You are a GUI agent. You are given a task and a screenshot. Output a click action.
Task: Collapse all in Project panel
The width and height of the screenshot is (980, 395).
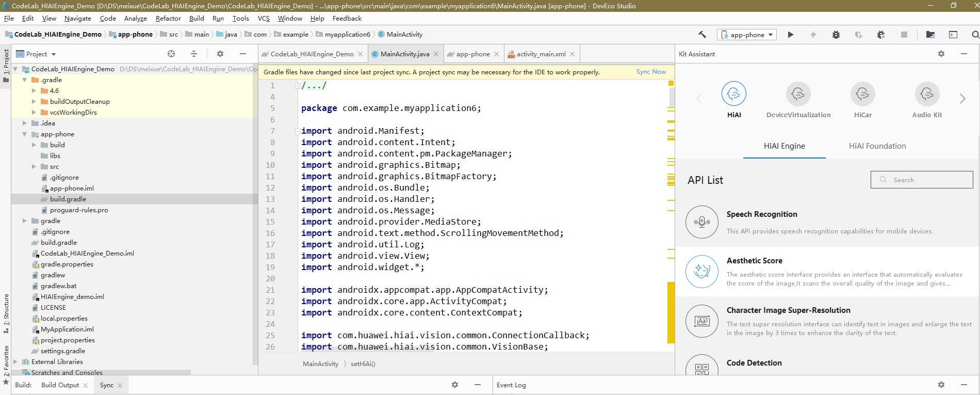point(194,54)
